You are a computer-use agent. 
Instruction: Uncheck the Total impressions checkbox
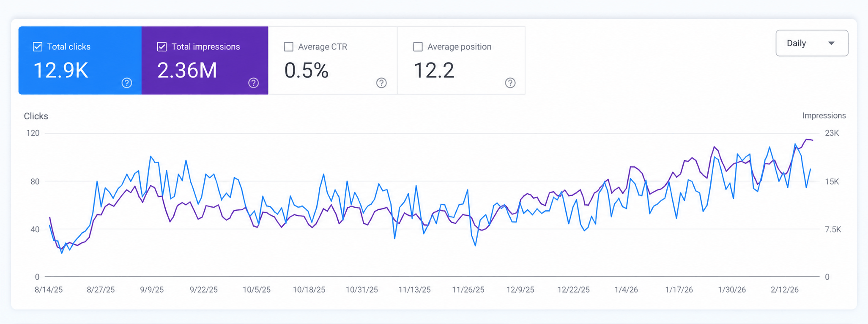[x=162, y=47]
